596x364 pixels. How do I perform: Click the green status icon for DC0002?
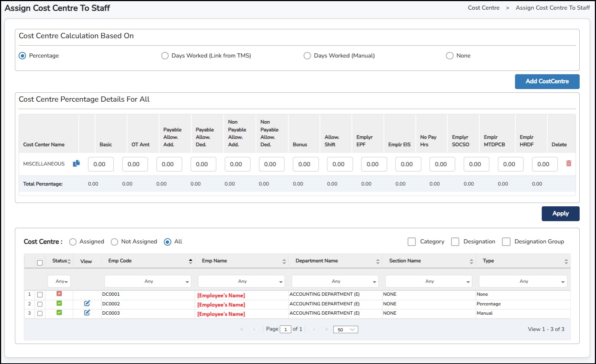pyautogui.click(x=59, y=304)
